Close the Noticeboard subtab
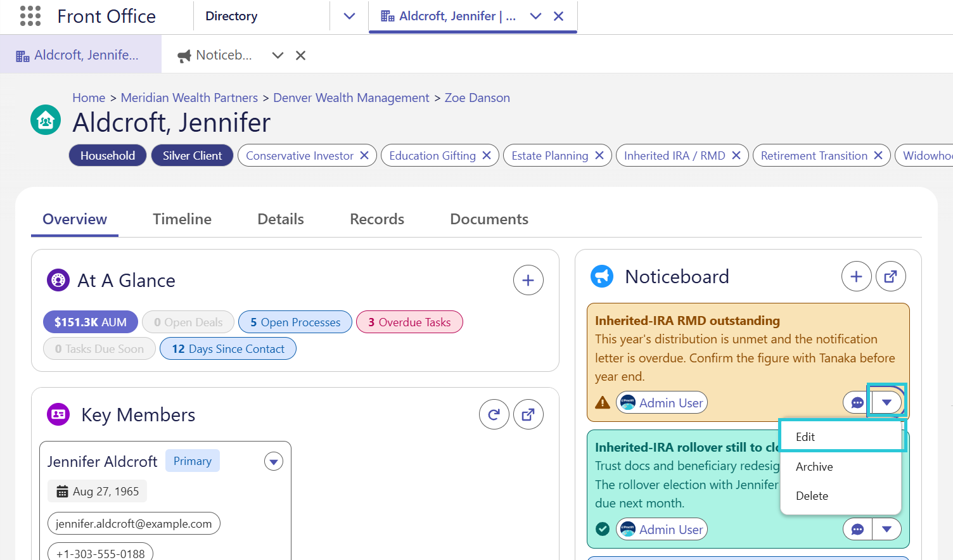The height and width of the screenshot is (560, 953). pyautogui.click(x=301, y=56)
